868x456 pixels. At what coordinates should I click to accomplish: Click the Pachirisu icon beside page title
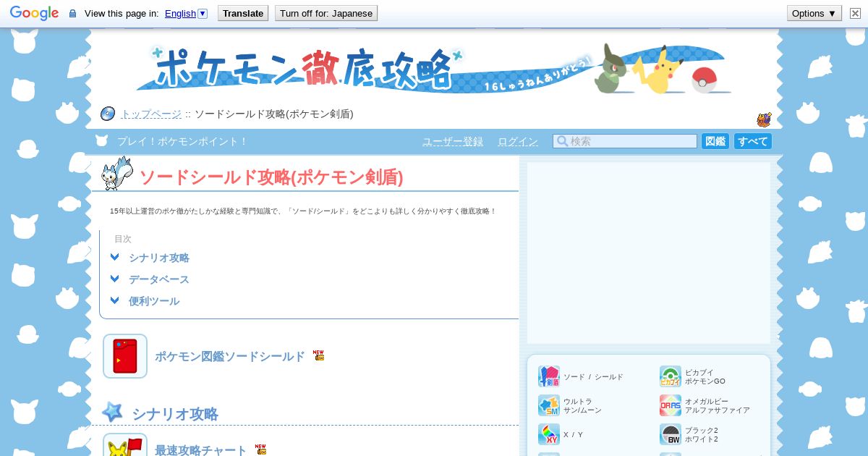tap(116, 174)
